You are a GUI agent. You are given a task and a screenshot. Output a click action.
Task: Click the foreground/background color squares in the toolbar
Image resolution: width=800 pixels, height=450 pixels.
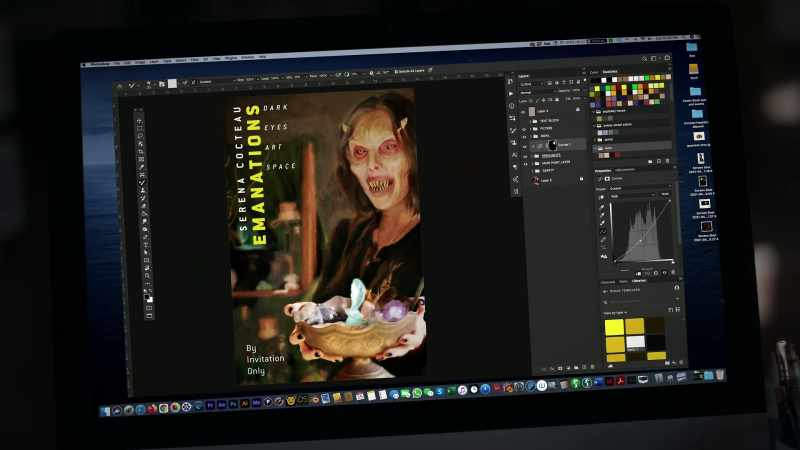148,298
